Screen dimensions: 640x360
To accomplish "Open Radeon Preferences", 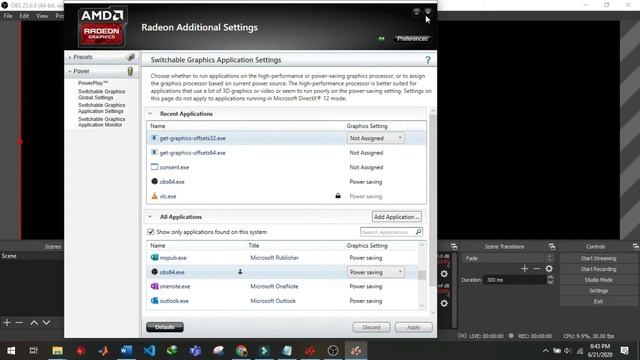I will pos(412,39).
